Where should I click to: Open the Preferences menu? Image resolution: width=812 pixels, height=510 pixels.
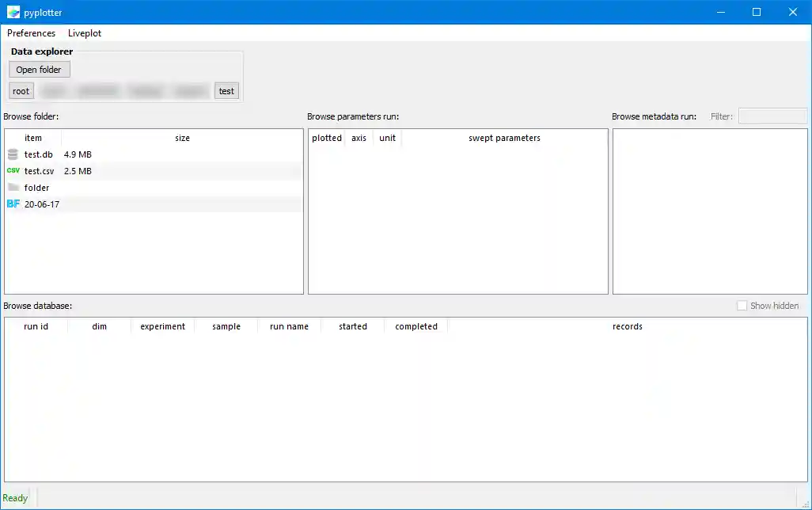pos(31,33)
